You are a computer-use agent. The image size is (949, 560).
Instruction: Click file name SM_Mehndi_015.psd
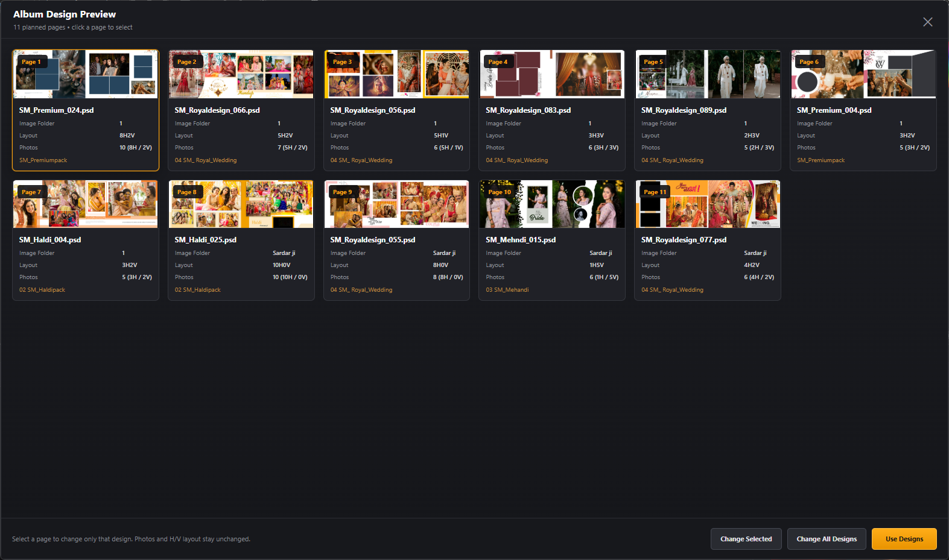click(x=521, y=240)
